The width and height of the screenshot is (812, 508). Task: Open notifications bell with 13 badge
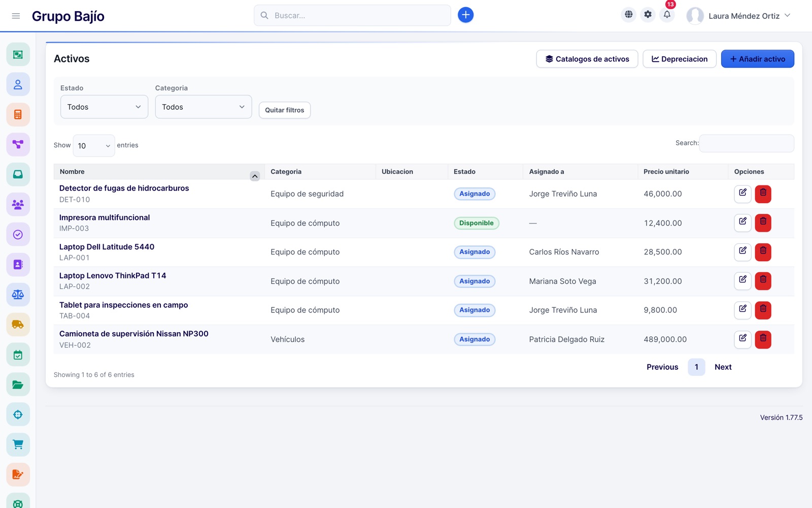pyautogui.click(x=667, y=15)
